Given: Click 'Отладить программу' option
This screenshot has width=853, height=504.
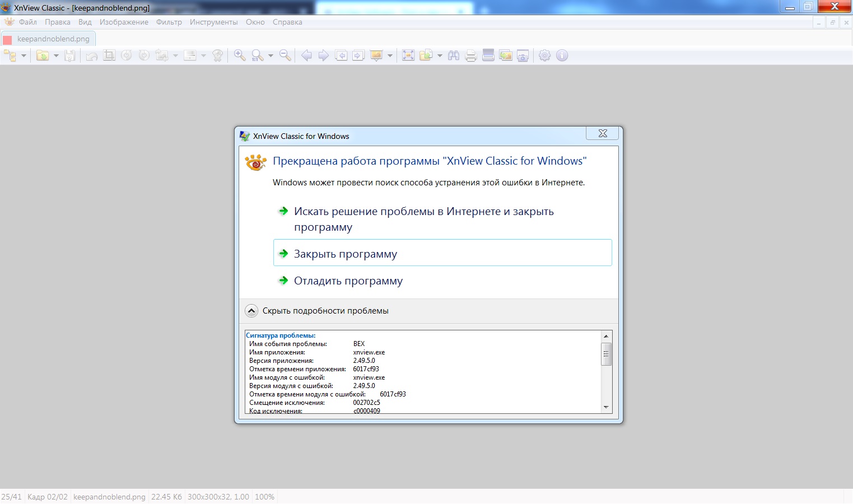Looking at the screenshot, I should 442,281.
